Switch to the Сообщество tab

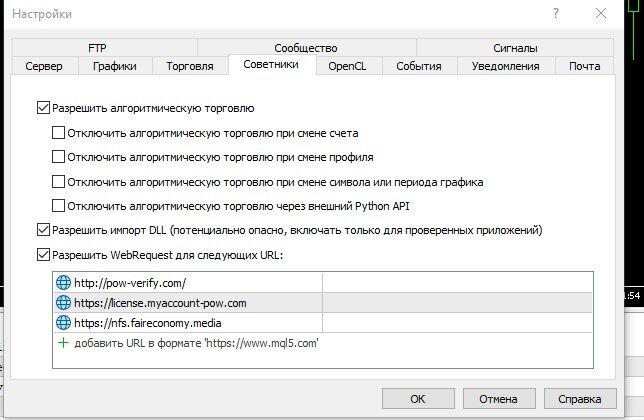point(306,48)
